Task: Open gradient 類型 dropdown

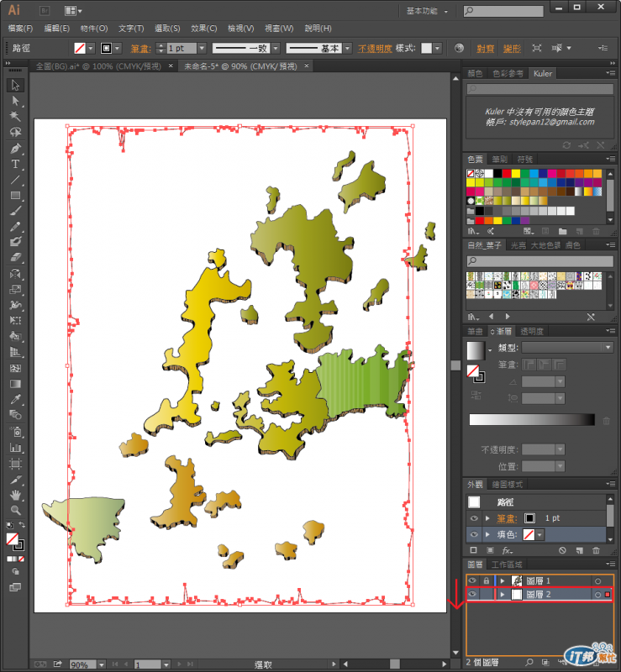Action: (608, 347)
